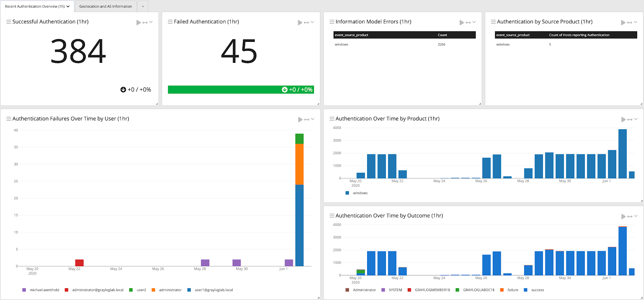The width and height of the screenshot is (644, 300).
Task: Grab the drag handle icon of Information Model Errors
Action: click(x=332, y=22)
